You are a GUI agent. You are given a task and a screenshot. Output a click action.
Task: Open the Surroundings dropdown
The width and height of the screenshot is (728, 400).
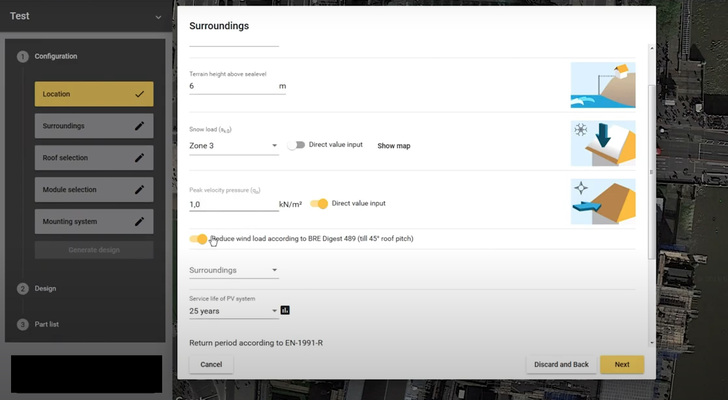click(x=233, y=270)
